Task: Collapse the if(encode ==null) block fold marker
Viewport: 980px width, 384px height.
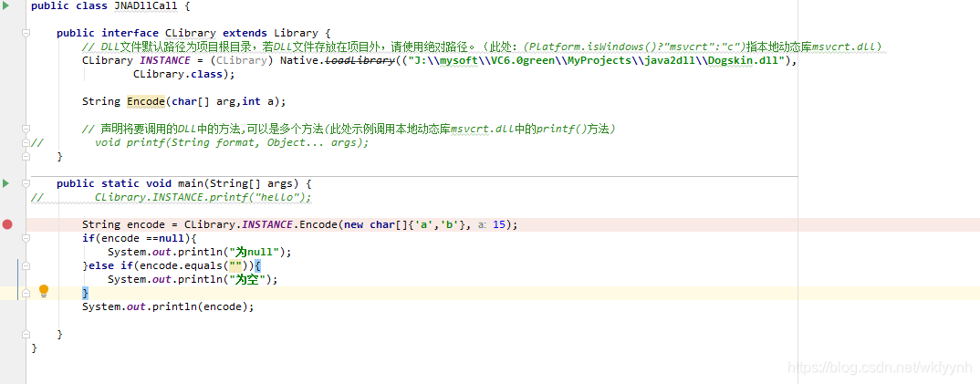Action: click(x=26, y=238)
